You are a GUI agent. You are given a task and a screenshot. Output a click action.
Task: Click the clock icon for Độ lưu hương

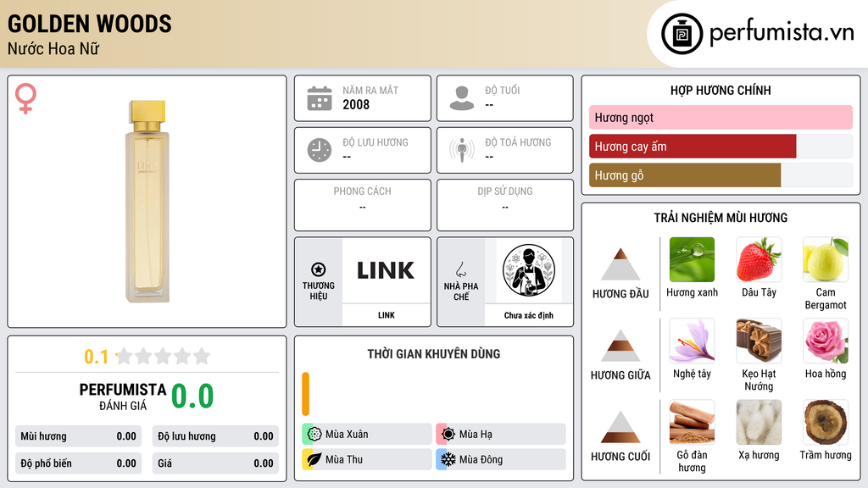click(320, 150)
